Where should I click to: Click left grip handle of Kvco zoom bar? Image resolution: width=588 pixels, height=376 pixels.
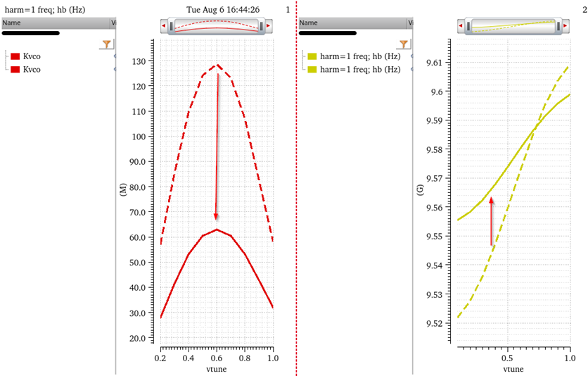tap(172, 27)
